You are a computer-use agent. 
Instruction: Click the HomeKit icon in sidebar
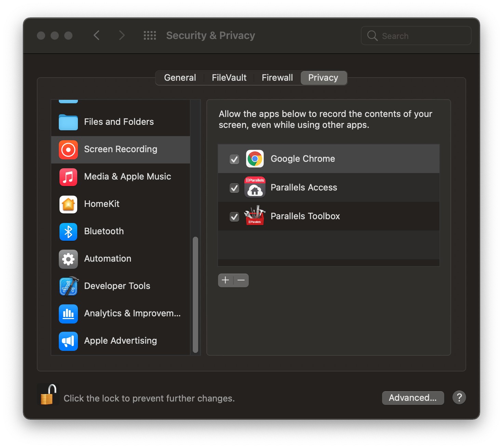[68, 204]
